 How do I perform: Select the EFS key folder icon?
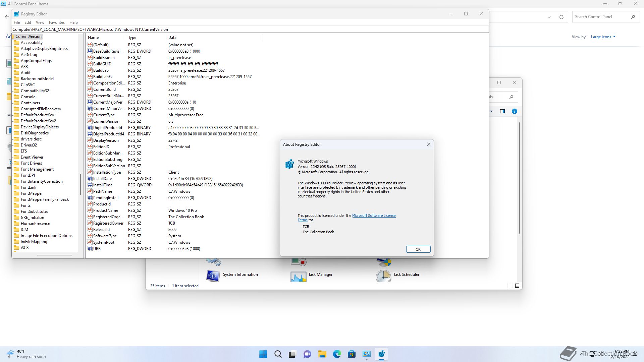coord(16,151)
